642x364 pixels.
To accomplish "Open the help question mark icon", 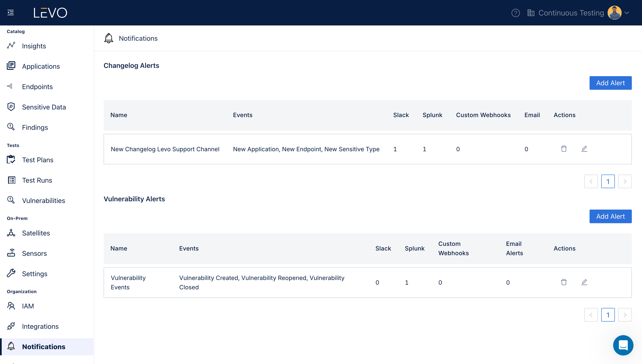I will [515, 13].
